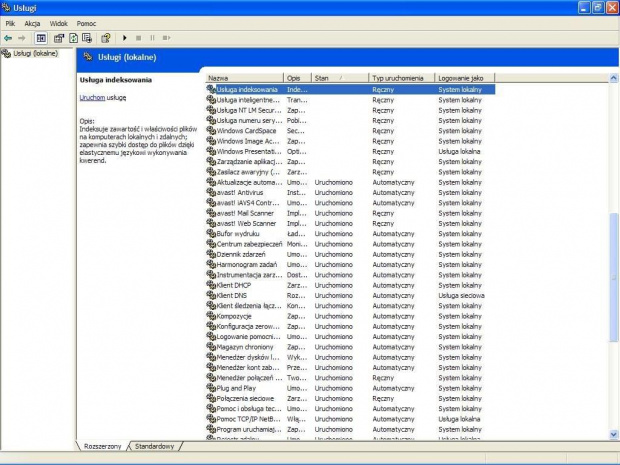Click the Help toolbar icon
The width and height of the screenshot is (620, 465).
[x=105, y=38]
